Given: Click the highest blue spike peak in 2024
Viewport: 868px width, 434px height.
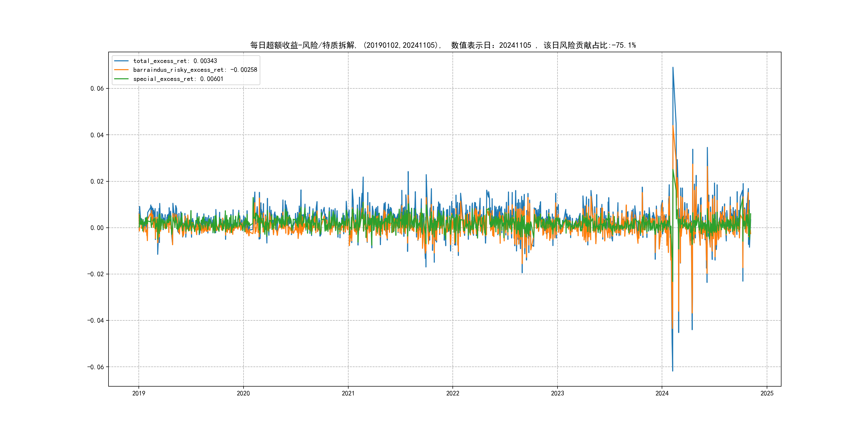Looking at the screenshot, I should (673, 68).
